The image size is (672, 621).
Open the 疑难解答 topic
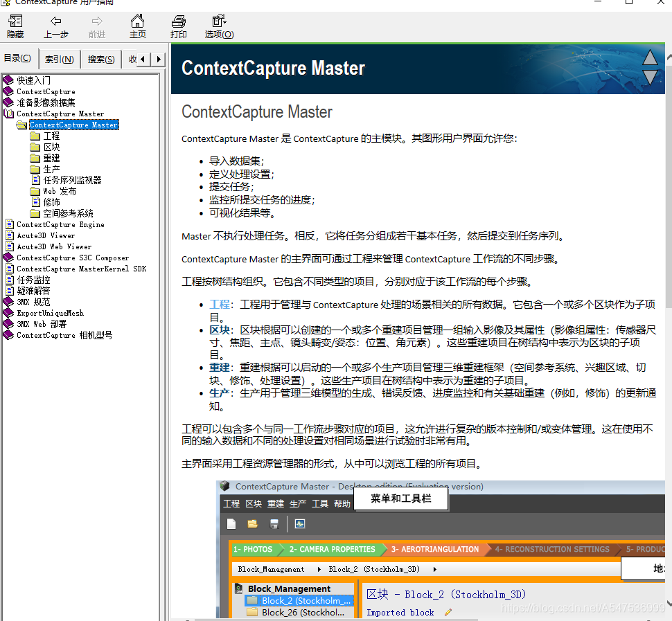pyautogui.click(x=28, y=291)
